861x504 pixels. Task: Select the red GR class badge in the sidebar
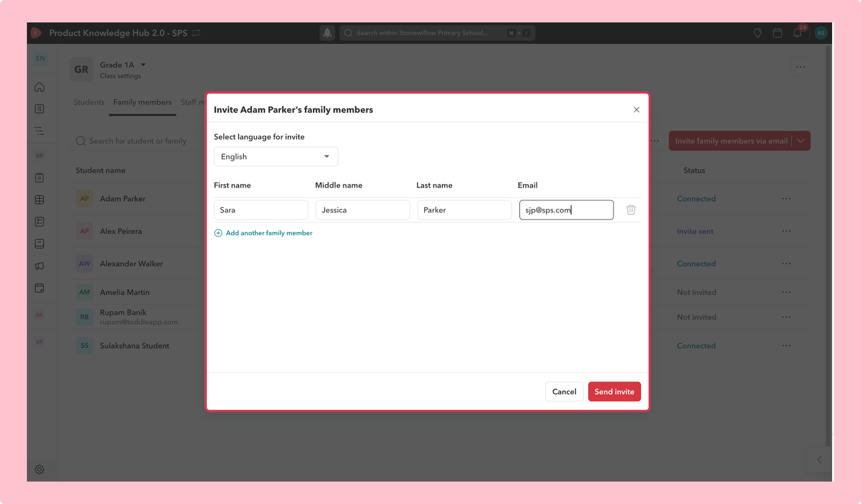(39, 315)
